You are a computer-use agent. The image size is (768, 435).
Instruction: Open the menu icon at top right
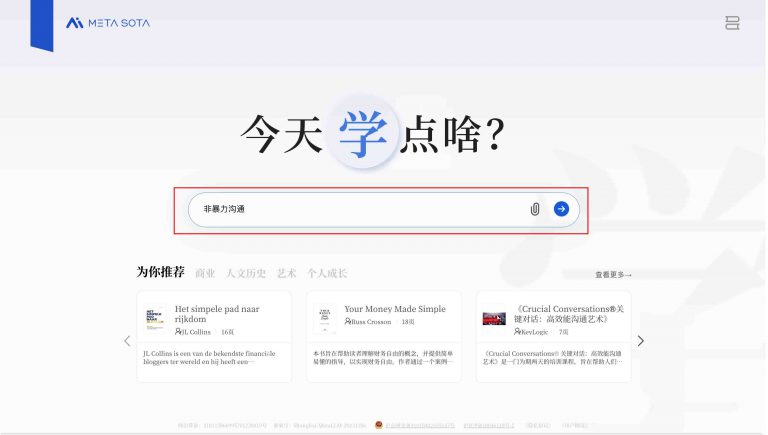pos(732,23)
